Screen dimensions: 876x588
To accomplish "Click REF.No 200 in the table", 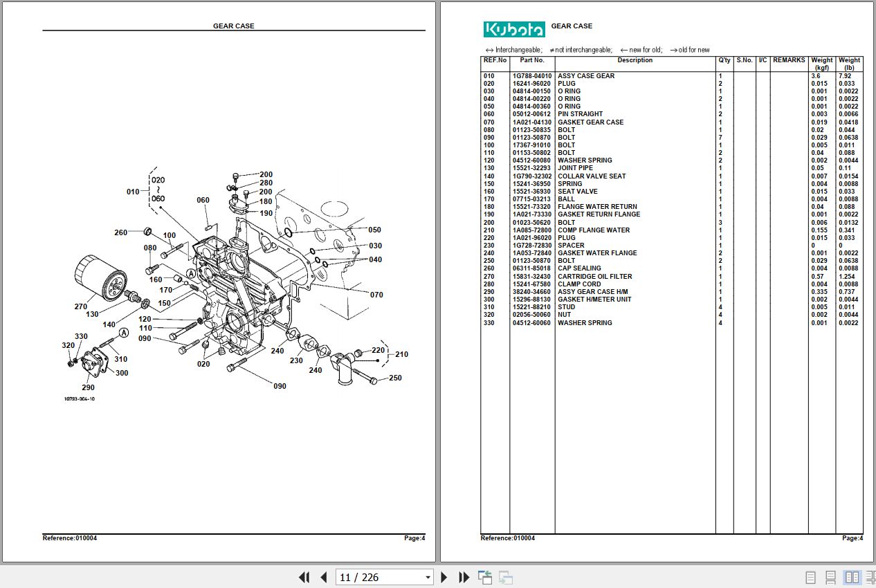I will click(x=489, y=223).
